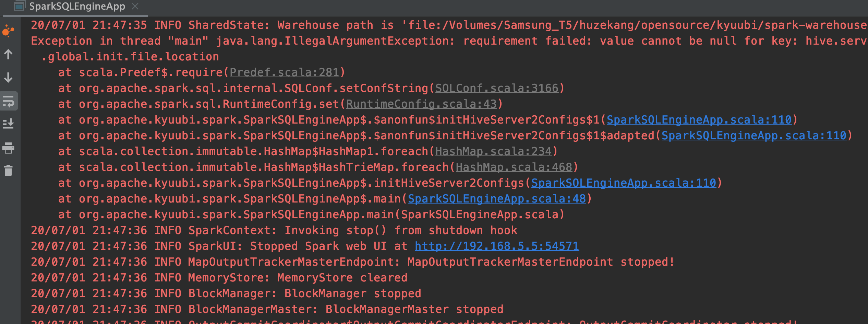Switch to the SparkSQLEngineApp tab
This screenshot has height=324, width=868.
76,6
